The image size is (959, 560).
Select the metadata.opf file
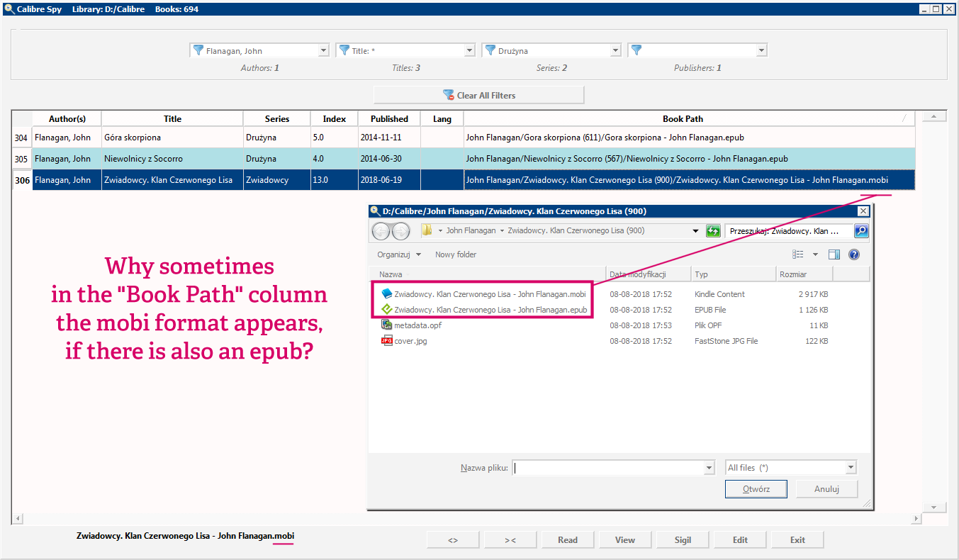(x=411, y=325)
